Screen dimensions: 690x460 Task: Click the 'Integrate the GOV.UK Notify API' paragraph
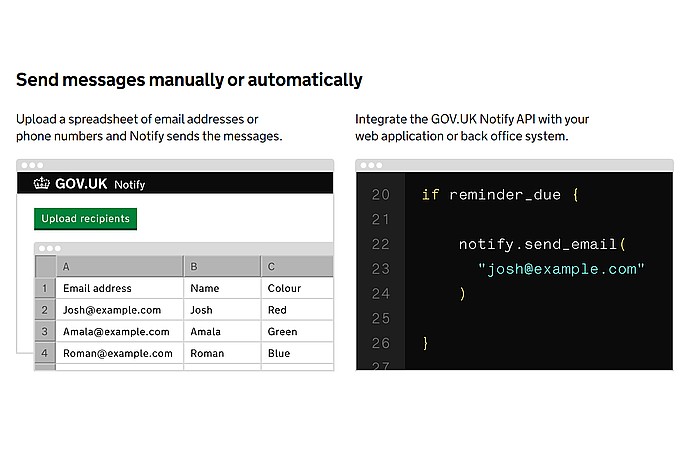coord(472,128)
